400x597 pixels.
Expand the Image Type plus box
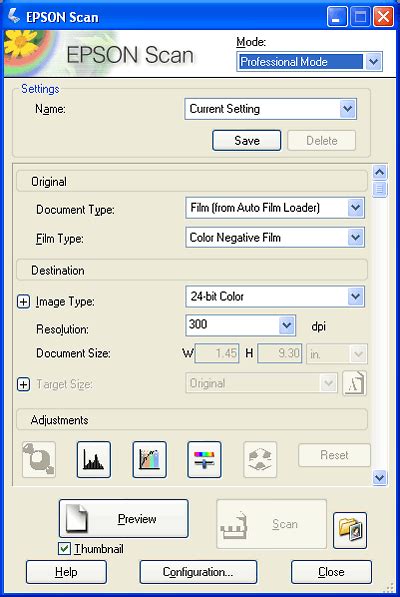click(x=23, y=302)
